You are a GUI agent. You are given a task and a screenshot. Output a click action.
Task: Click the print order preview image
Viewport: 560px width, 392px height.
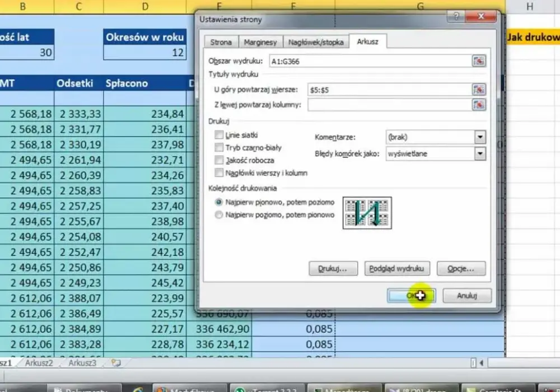point(367,213)
